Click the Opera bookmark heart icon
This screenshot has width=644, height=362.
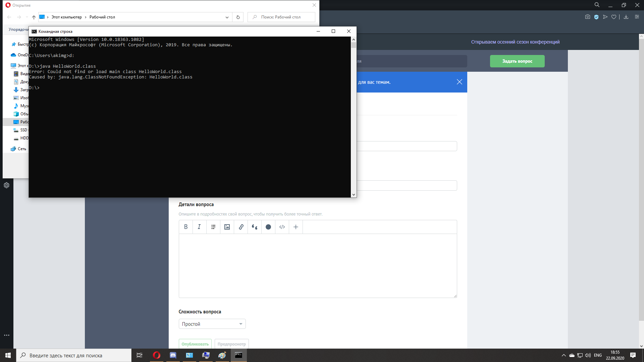pos(614,17)
